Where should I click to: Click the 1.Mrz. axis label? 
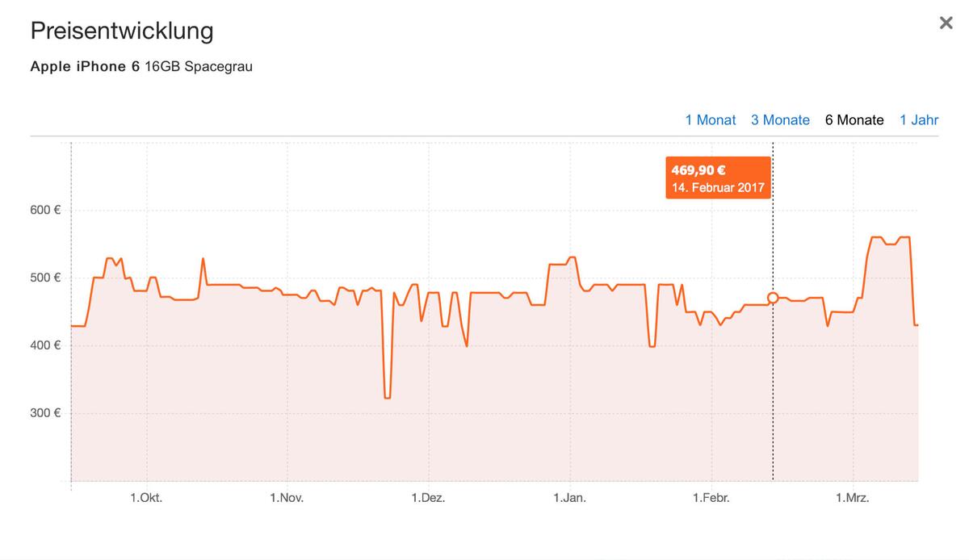click(852, 498)
